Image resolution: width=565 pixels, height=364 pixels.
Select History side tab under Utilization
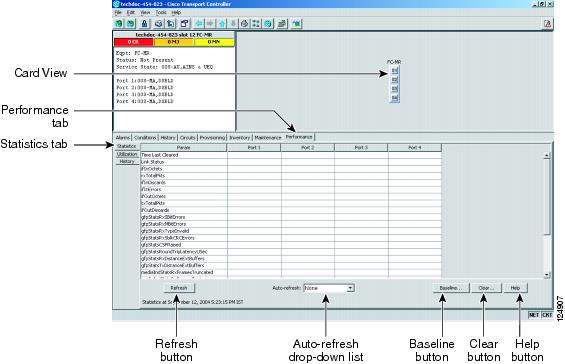127,161
